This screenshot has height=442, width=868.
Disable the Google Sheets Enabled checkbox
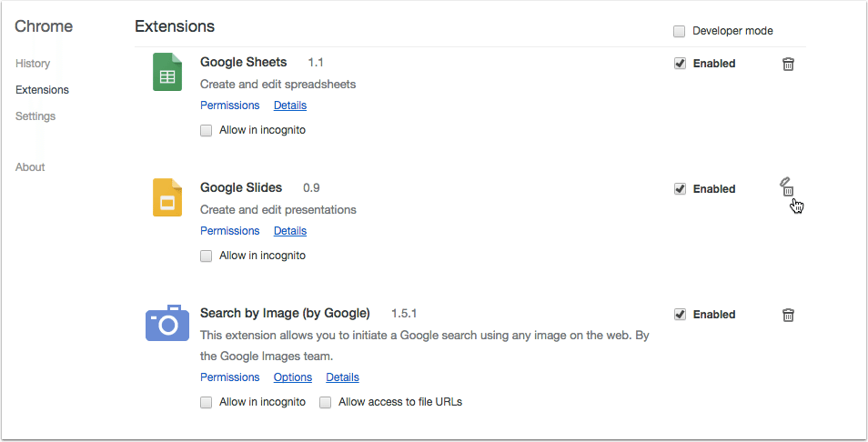[680, 63]
